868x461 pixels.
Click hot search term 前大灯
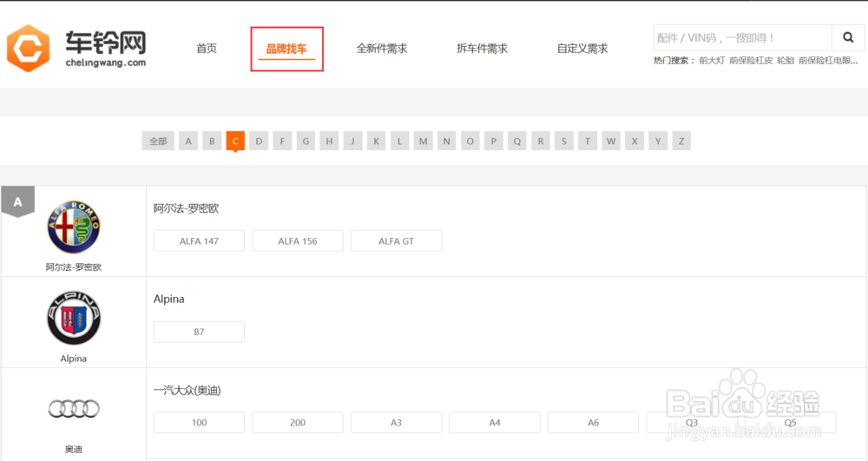(x=712, y=60)
